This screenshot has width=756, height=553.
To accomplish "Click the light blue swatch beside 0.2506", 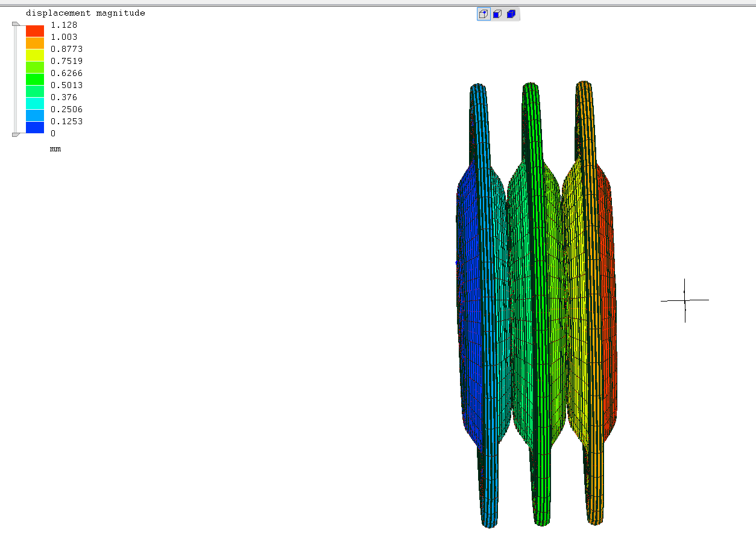I will point(35,115).
